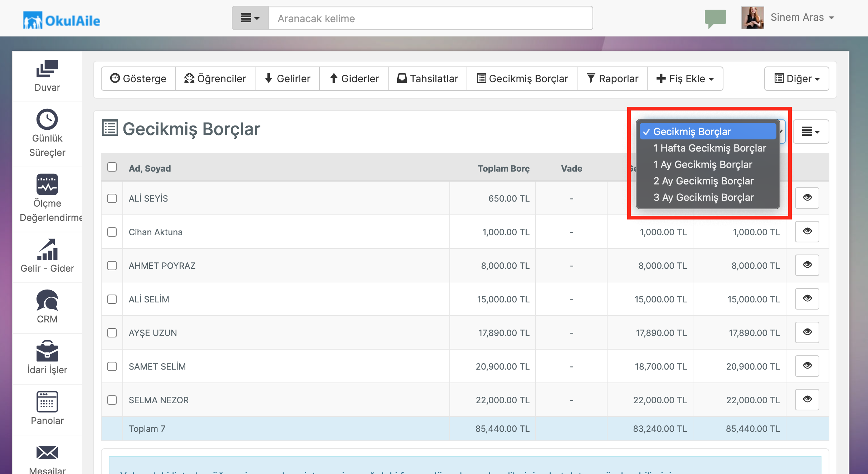The height and width of the screenshot is (474, 868).
Task: Open Günlük Süreçler clock icon
Action: tap(47, 119)
